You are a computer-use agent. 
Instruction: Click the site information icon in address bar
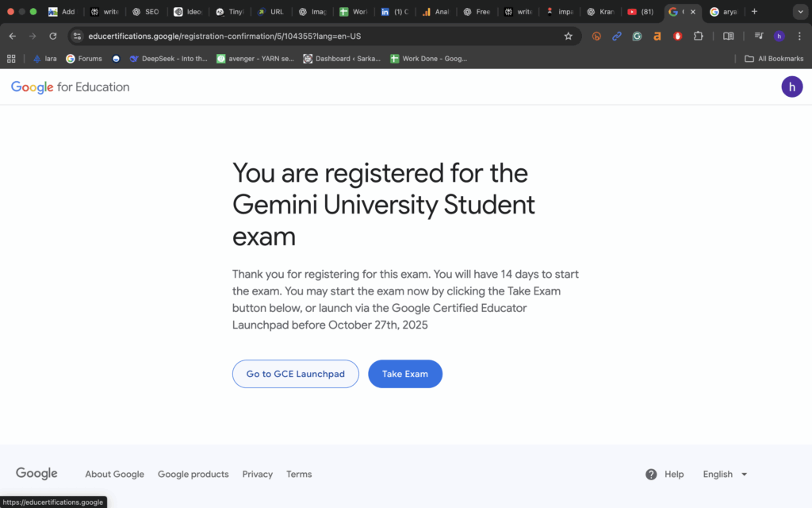point(77,37)
